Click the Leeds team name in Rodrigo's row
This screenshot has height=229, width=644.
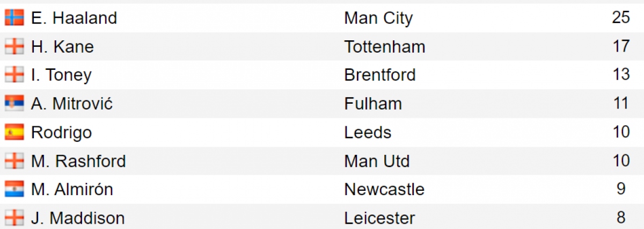click(x=368, y=132)
